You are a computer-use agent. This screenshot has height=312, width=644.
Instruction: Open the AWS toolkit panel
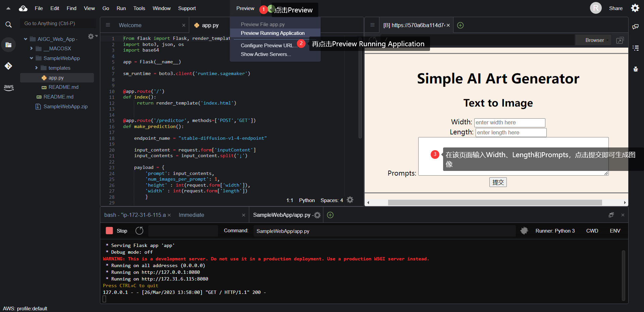8,87
